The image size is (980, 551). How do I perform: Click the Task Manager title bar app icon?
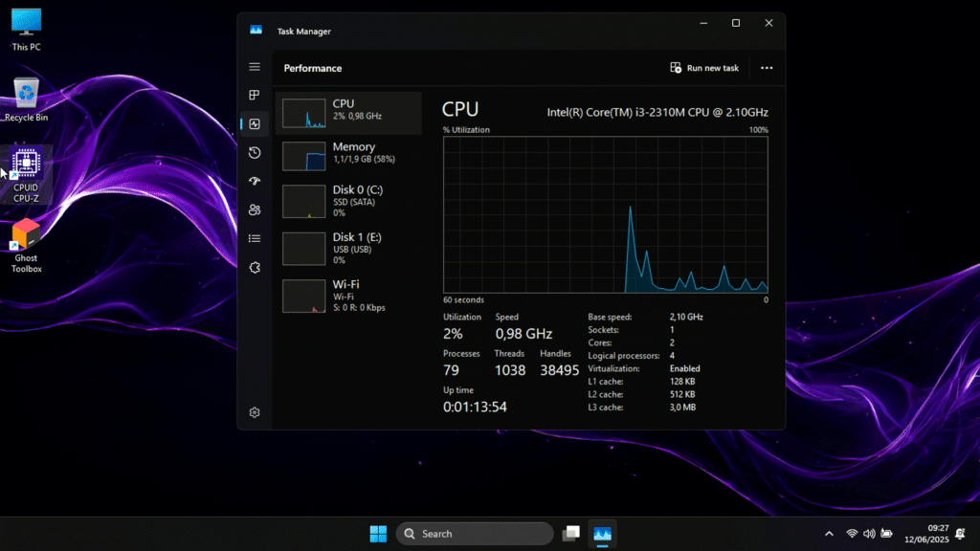[256, 30]
